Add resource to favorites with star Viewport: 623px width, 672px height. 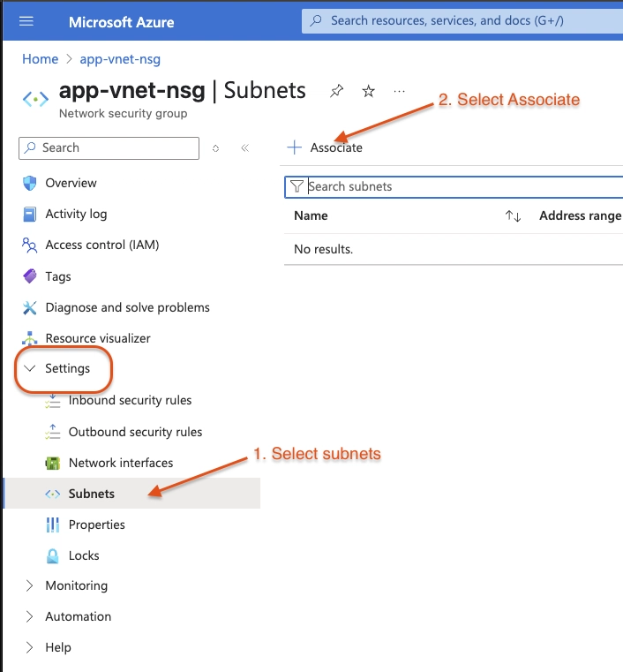pyautogui.click(x=368, y=91)
